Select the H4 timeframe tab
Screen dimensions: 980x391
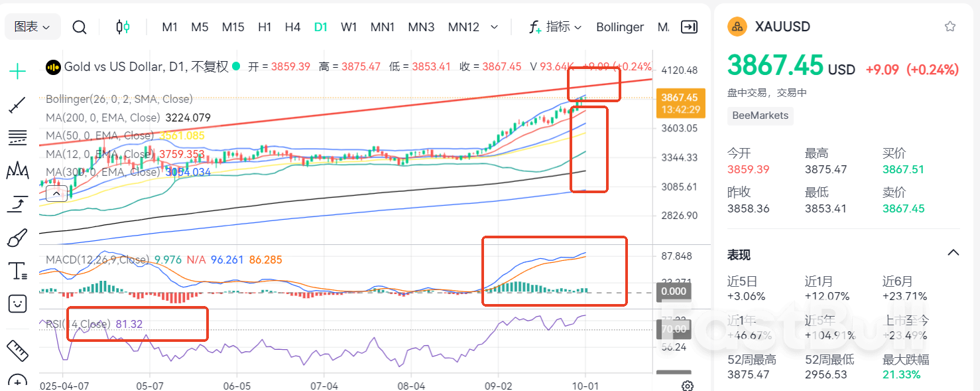coord(292,27)
